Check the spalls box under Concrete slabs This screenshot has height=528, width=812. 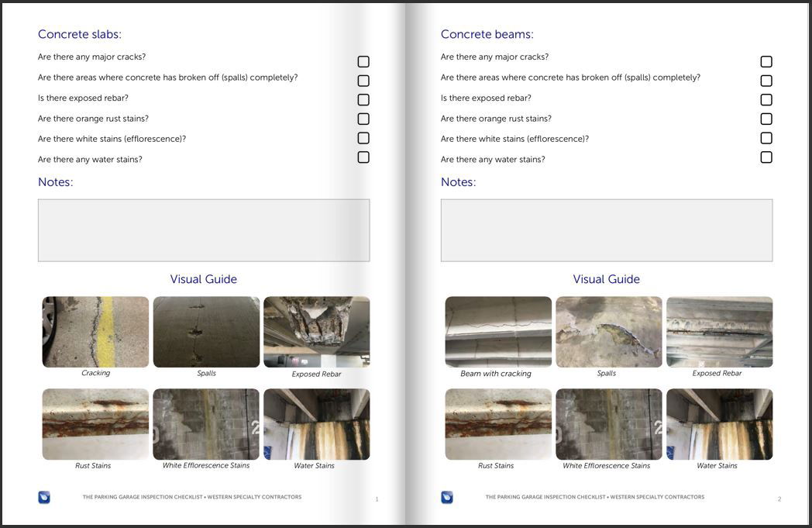363,80
